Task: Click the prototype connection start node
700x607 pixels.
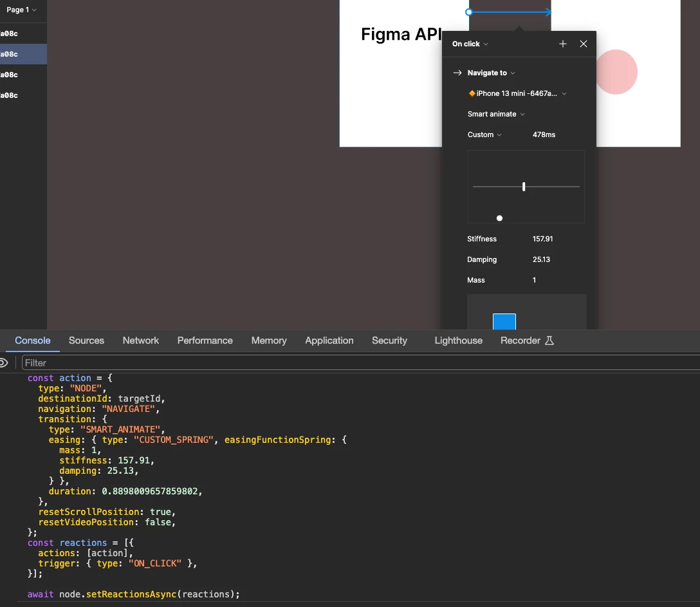Action: [x=468, y=12]
